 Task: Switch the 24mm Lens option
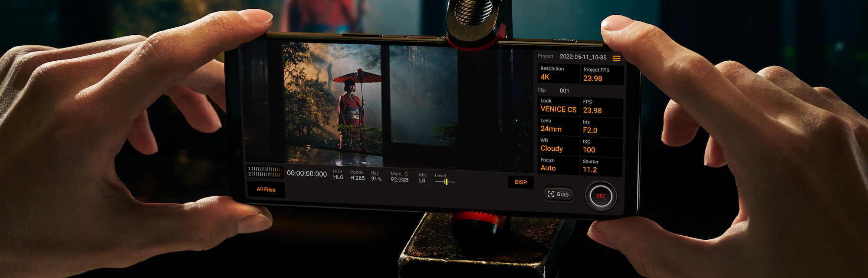[x=558, y=126]
